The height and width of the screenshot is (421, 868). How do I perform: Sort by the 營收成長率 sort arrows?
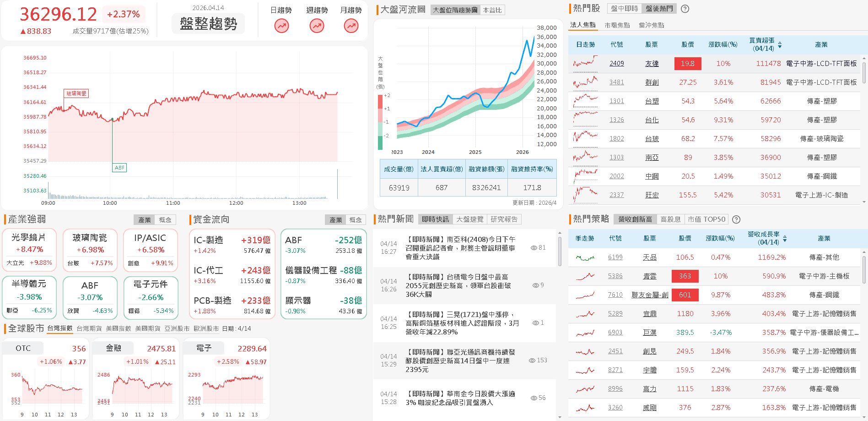[x=785, y=239]
